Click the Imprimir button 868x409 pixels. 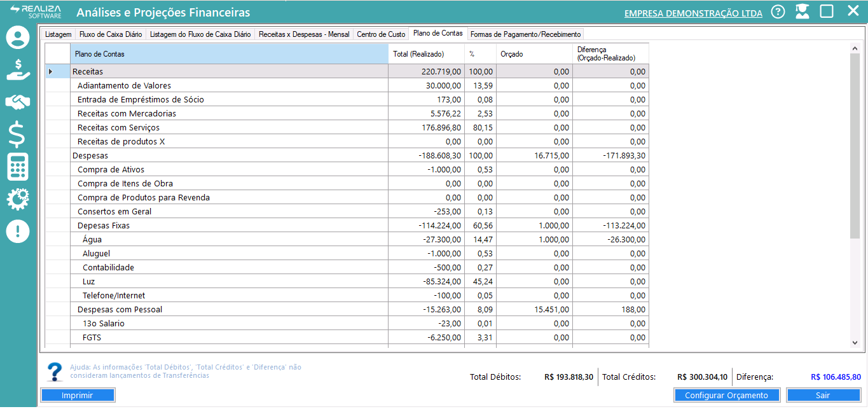[x=78, y=396]
